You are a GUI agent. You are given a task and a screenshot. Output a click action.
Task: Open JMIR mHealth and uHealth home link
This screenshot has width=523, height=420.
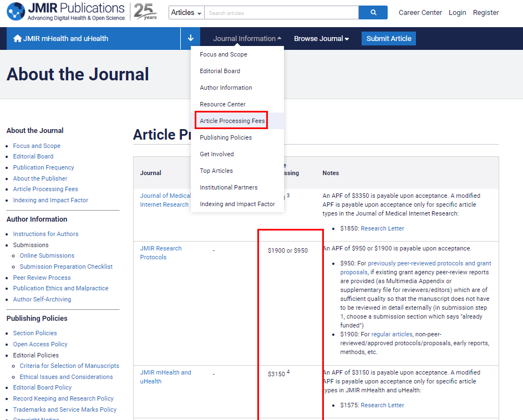pyautogui.click(x=65, y=39)
